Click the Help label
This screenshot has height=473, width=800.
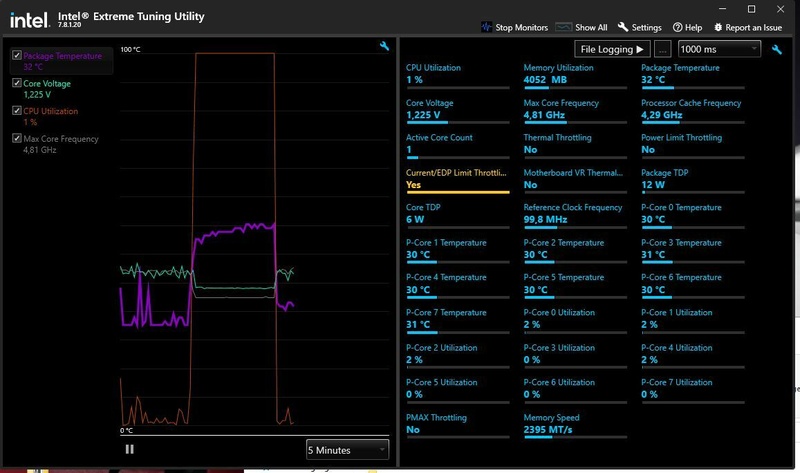click(693, 28)
